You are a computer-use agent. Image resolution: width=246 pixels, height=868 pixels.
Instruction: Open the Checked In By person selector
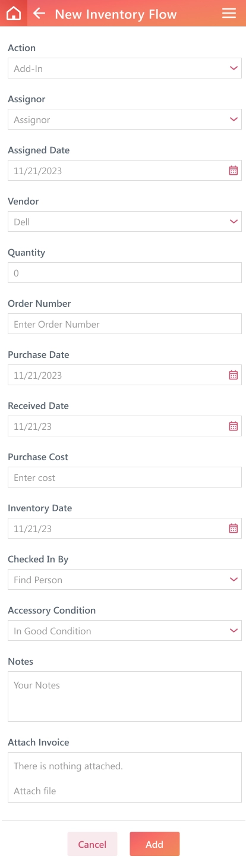click(x=125, y=580)
